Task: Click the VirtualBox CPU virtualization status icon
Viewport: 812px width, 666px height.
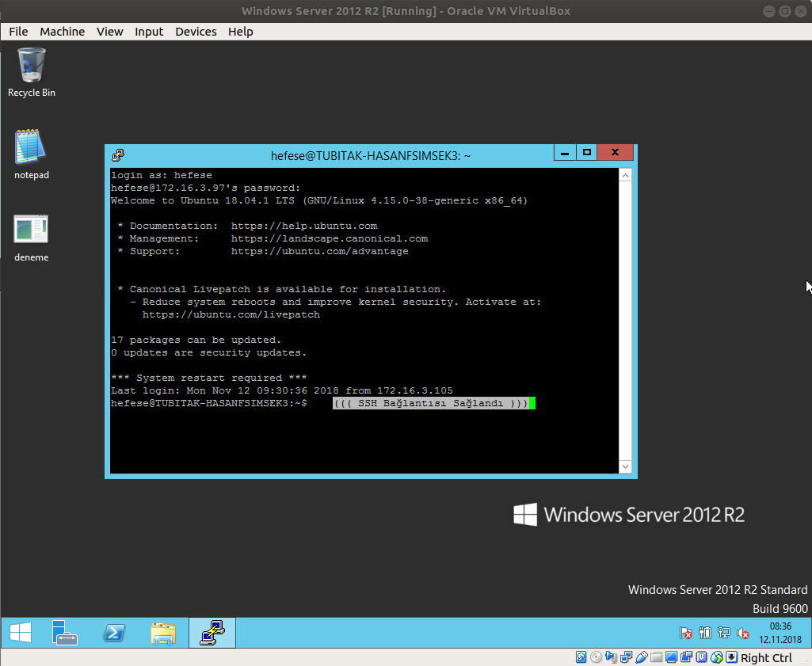Action: 701,657
